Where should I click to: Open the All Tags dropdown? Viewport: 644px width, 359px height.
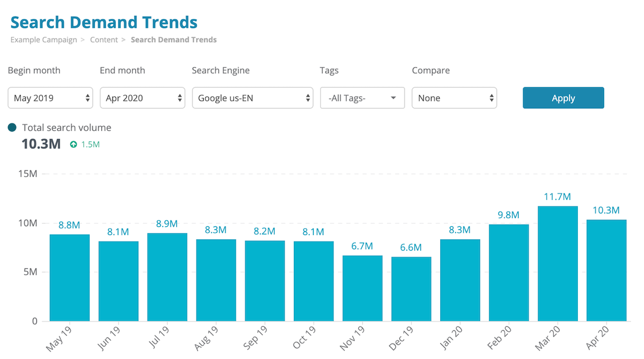(x=362, y=98)
